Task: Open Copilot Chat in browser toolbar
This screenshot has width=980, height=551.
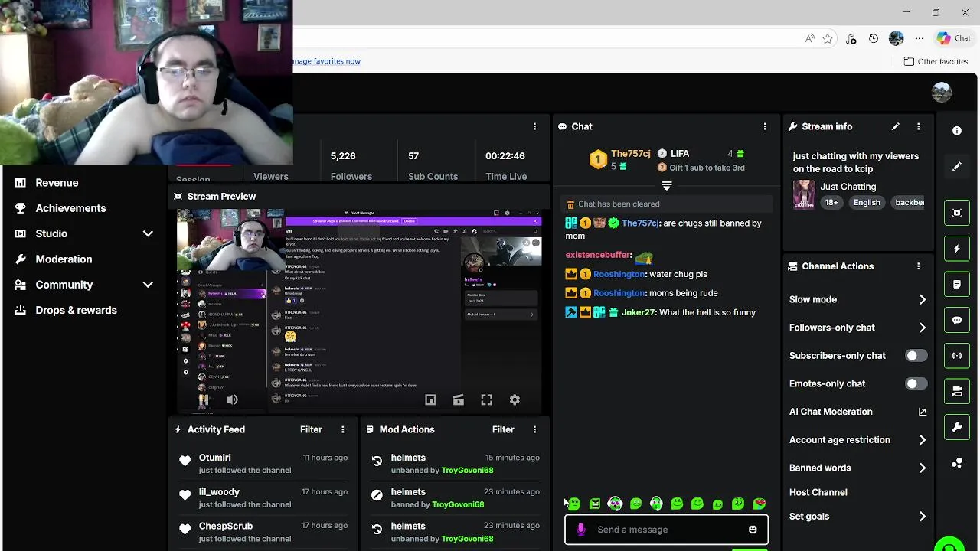Action: [953, 38]
